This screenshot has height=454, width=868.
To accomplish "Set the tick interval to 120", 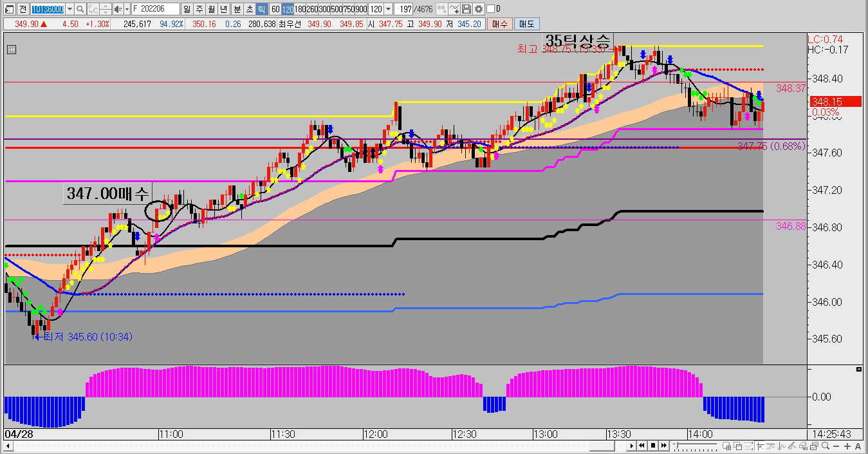I will click(x=288, y=9).
